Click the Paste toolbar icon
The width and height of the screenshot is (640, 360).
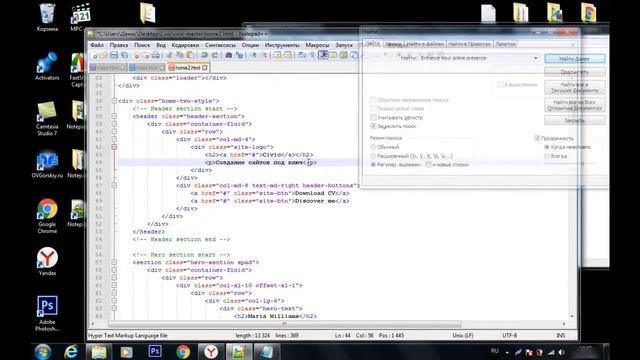(190, 56)
